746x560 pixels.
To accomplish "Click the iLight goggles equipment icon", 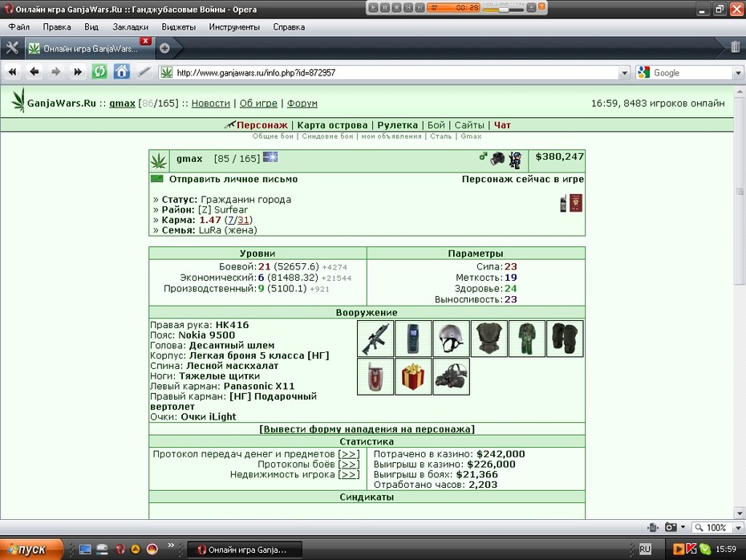I will click(x=451, y=376).
